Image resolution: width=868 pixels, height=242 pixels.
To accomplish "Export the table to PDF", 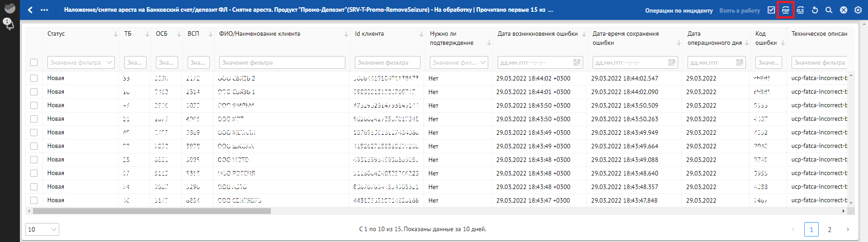I will pyautogui.click(x=786, y=10).
